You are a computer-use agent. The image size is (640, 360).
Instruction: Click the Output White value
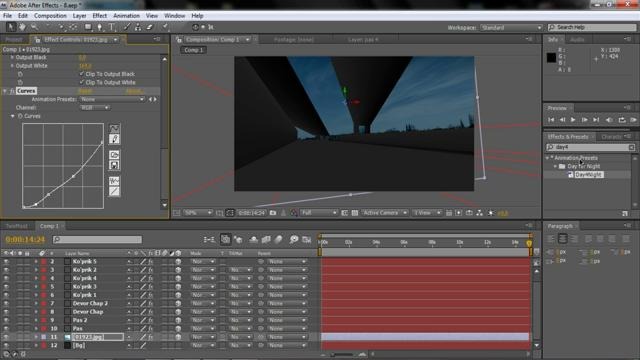85,66
